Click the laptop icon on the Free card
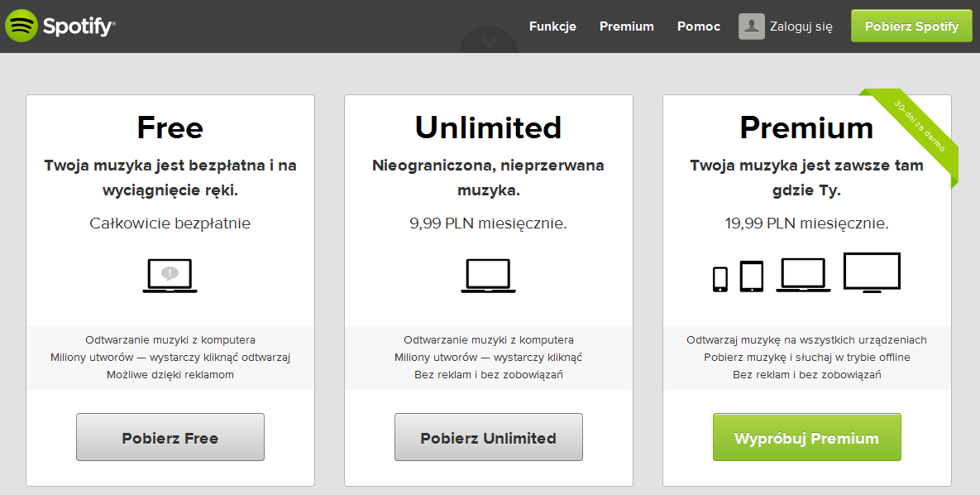Screen dimensions: 980x495 170,275
